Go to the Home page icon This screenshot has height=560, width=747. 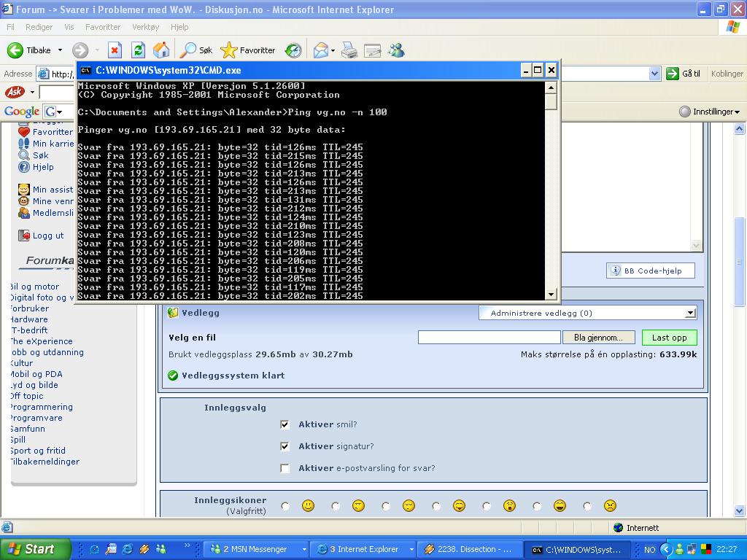[161, 50]
